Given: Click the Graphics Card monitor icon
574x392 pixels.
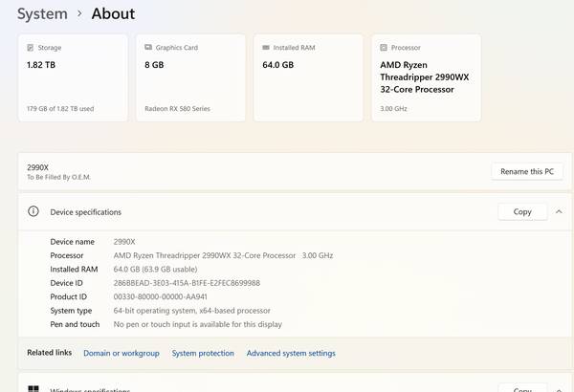Looking at the screenshot, I should point(148,47).
